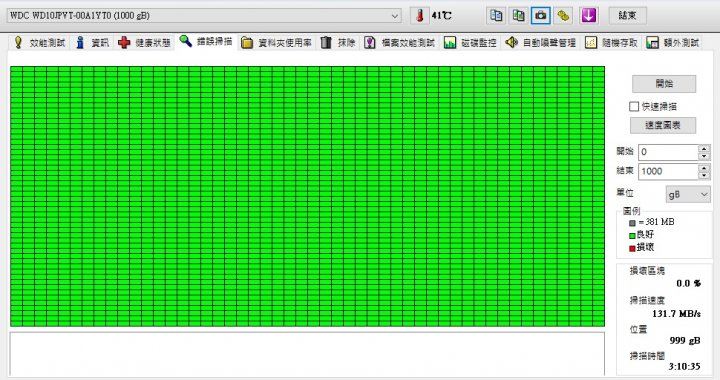
Task: Open the gB unit dropdown
Action: 687,195
